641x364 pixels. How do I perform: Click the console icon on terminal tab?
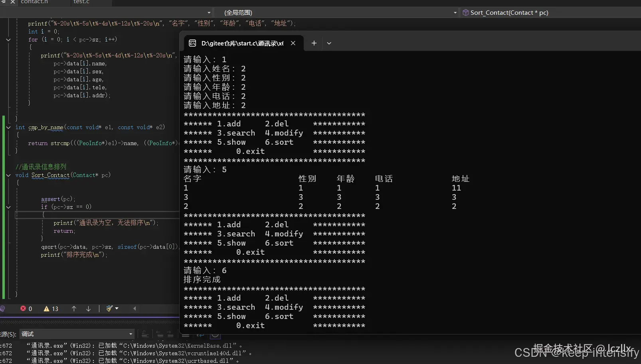[x=192, y=43]
